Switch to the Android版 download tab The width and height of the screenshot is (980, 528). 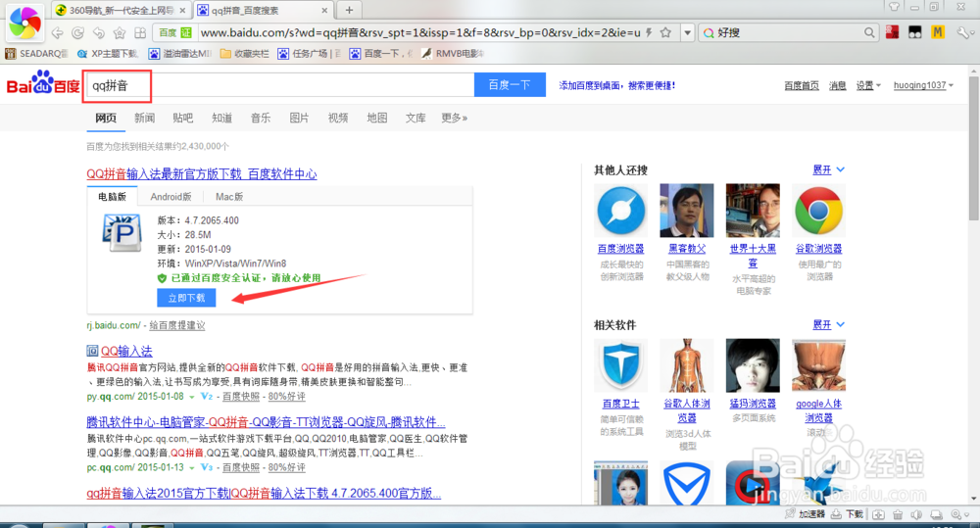coord(171,196)
